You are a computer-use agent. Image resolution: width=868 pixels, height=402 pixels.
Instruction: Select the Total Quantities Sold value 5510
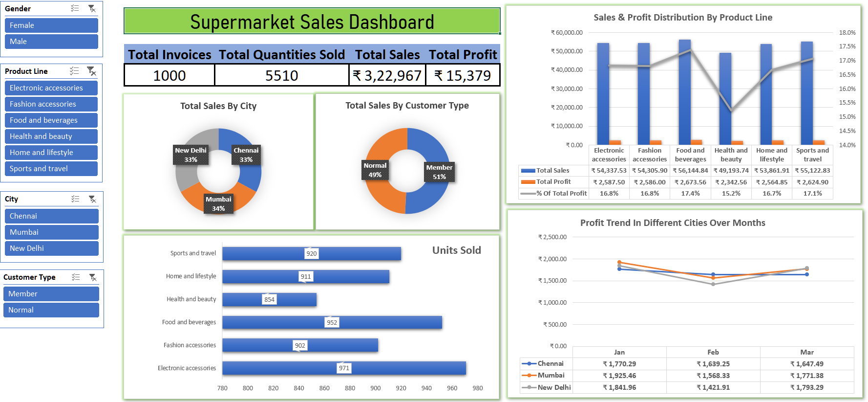coord(281,75)
